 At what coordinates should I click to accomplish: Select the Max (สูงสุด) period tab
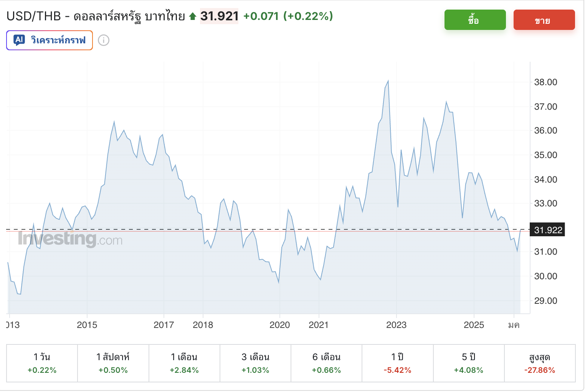[x=540, y=363]
